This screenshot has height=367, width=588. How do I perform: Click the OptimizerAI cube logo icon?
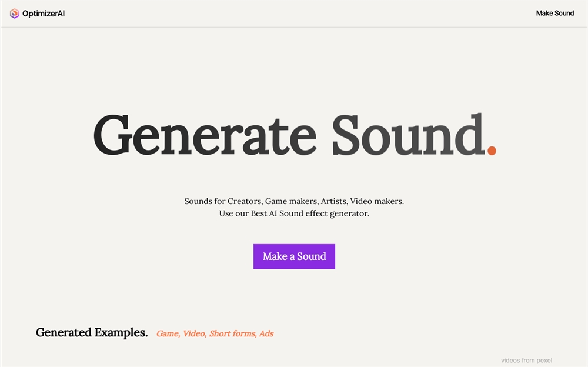(x=14, y=14)
